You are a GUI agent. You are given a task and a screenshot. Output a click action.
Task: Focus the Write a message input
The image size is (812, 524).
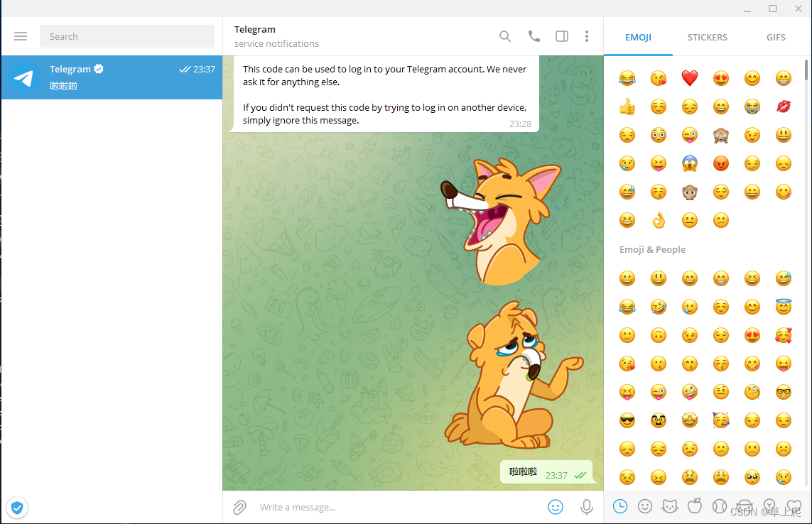(399, 508)
